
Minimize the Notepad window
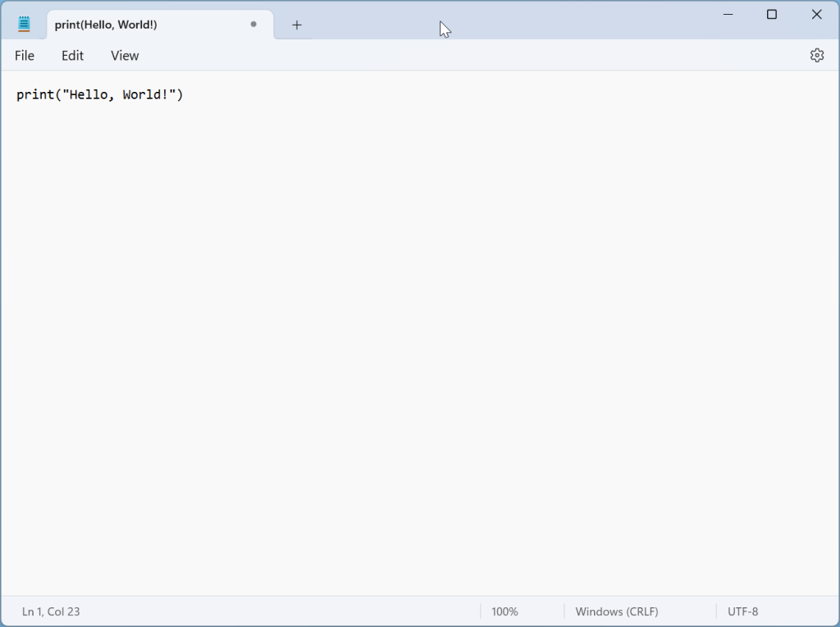pos(728,15)
